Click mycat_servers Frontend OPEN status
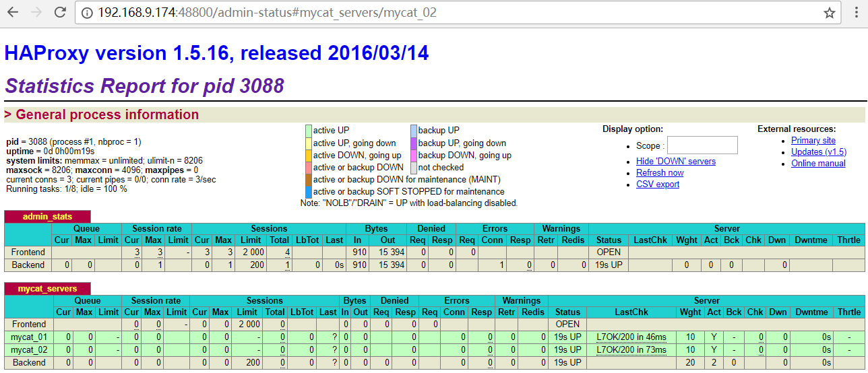The image size is (868, 373). click(567, 324)
